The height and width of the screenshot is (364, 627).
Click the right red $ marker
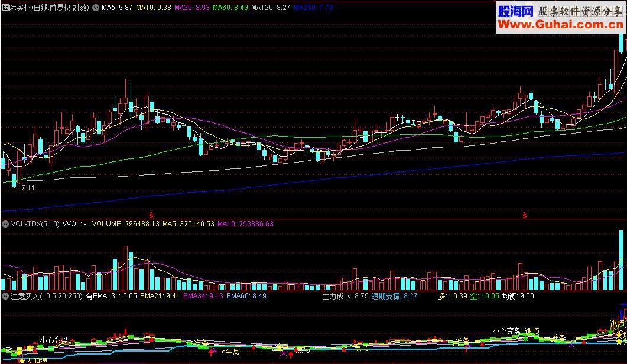click(x=524, y=215)
